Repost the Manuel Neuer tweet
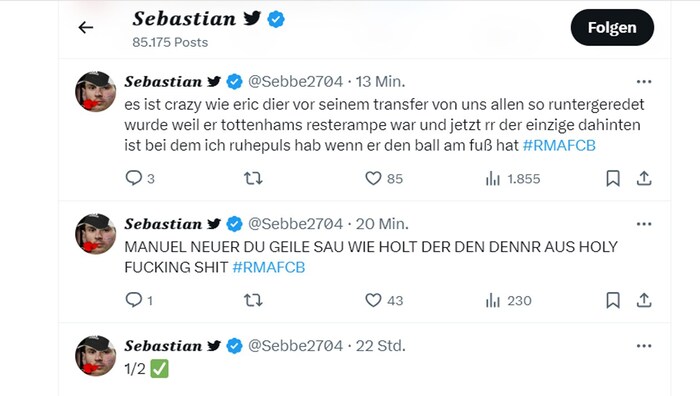Screen dimensions: 700x396 click(253, 300)
